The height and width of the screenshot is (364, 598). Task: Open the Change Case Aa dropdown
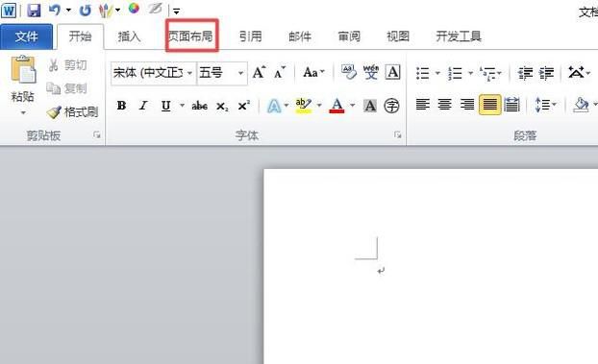pos(313,72)
